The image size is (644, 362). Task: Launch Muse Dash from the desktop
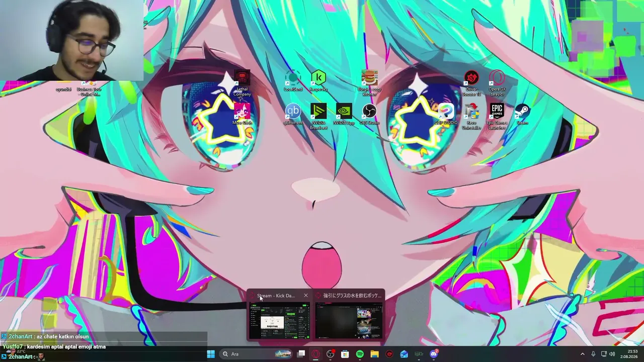[x=242, y=114]
